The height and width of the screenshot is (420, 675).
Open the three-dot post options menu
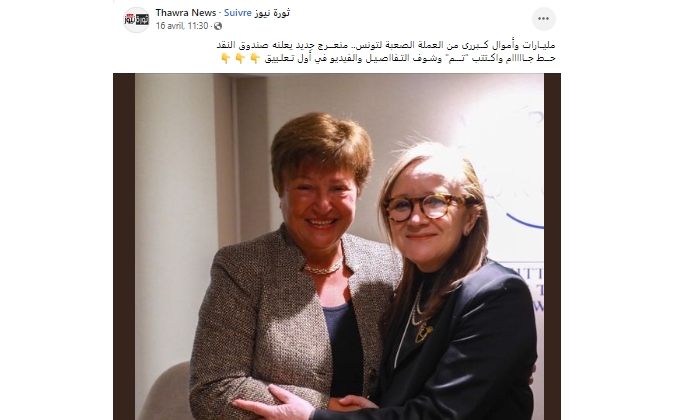click(x=543, y=19)
